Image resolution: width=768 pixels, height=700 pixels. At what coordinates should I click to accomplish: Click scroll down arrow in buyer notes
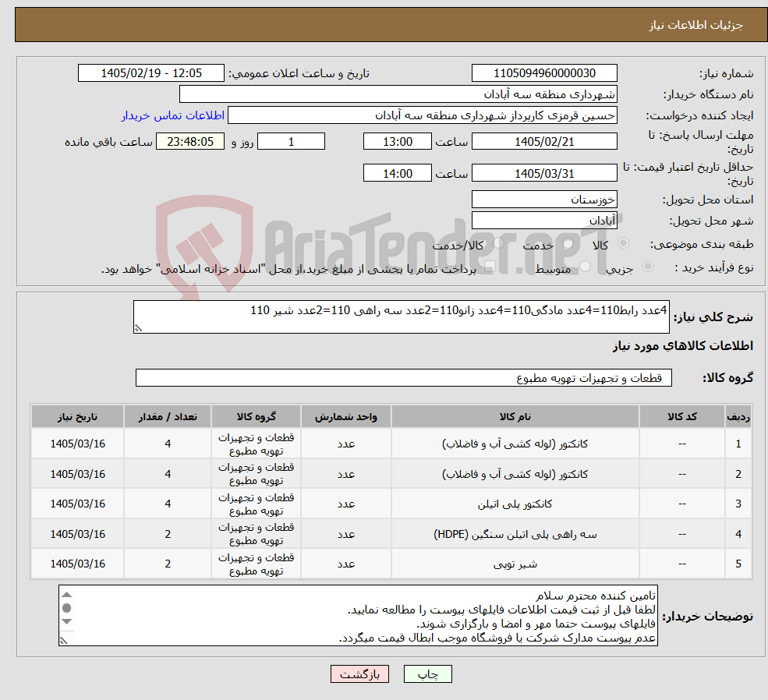[x=67, y=621]
